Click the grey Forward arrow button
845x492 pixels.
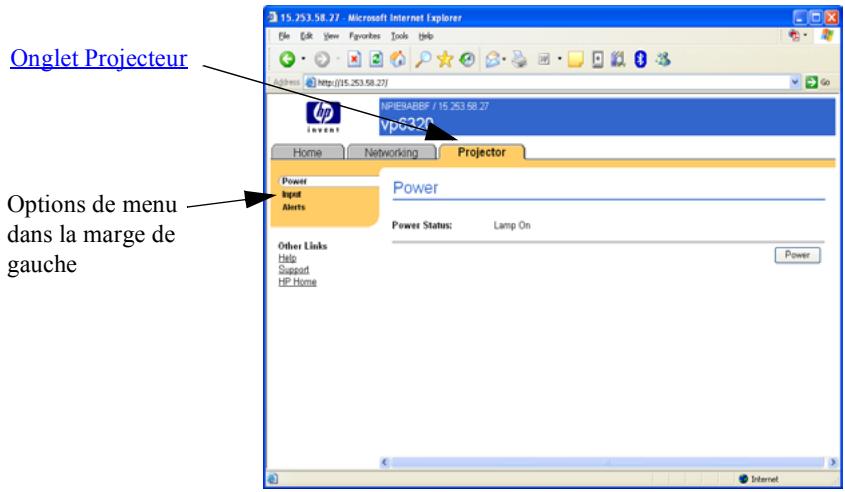[x=322, y=59]
